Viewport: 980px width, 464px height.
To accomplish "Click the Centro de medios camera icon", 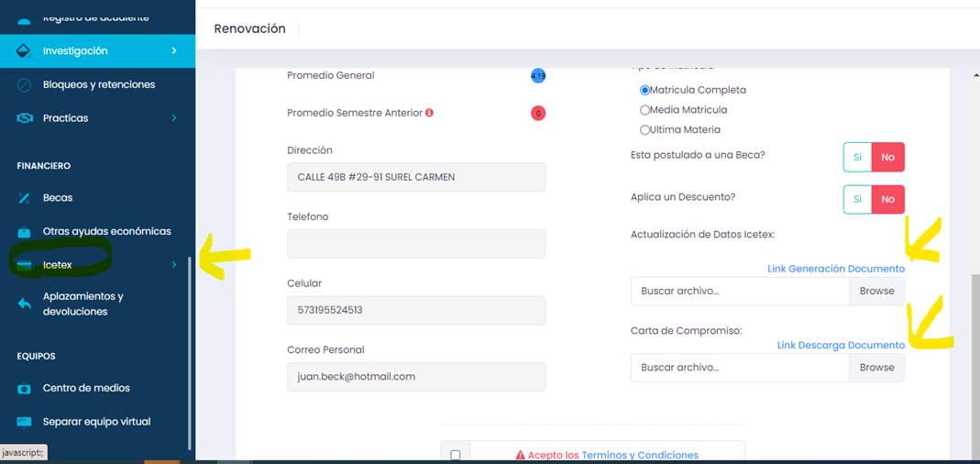I will click(x=25, y=389).
